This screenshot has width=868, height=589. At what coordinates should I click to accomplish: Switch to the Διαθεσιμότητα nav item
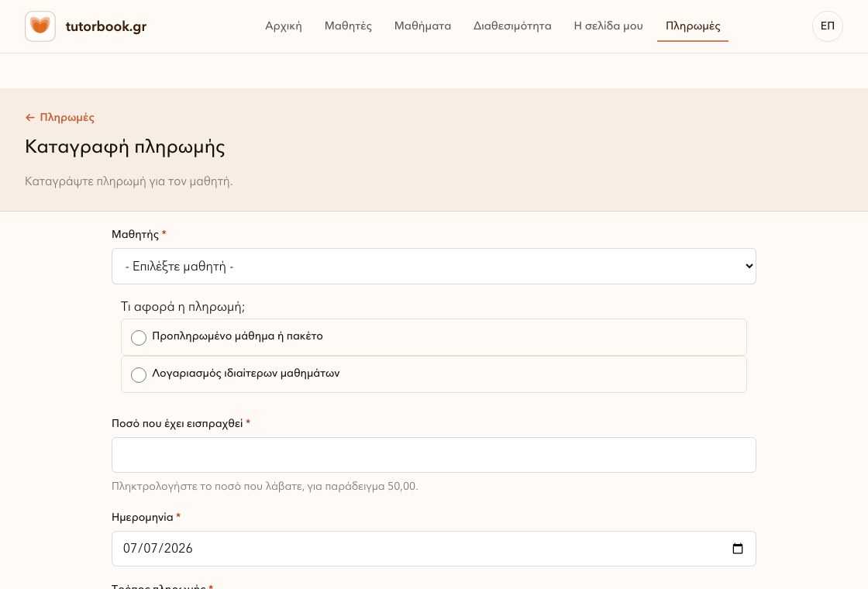(x=512, y=26)
